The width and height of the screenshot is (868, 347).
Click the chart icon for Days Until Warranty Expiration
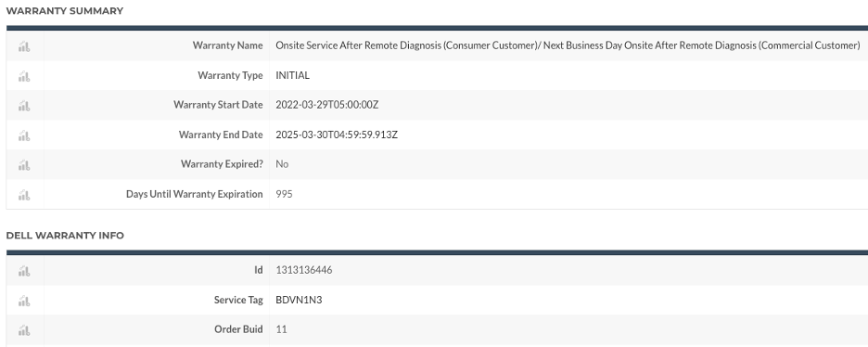tap(24, 195)
